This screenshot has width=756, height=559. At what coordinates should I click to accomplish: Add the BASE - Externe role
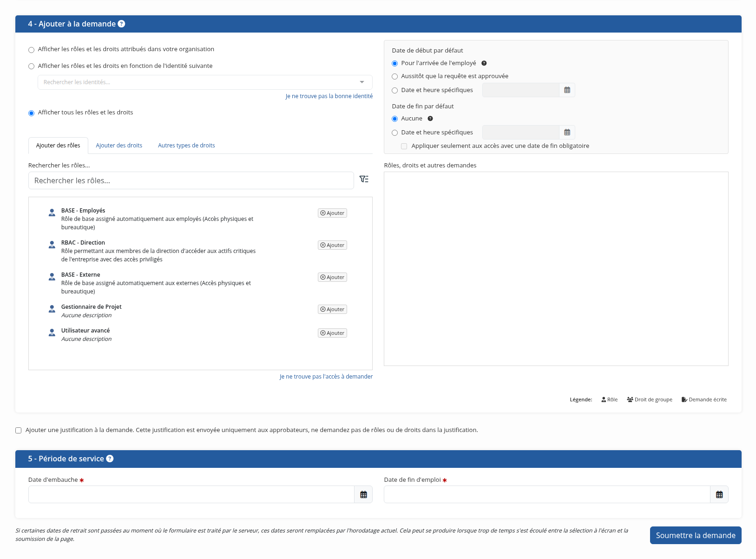[332, 277]
